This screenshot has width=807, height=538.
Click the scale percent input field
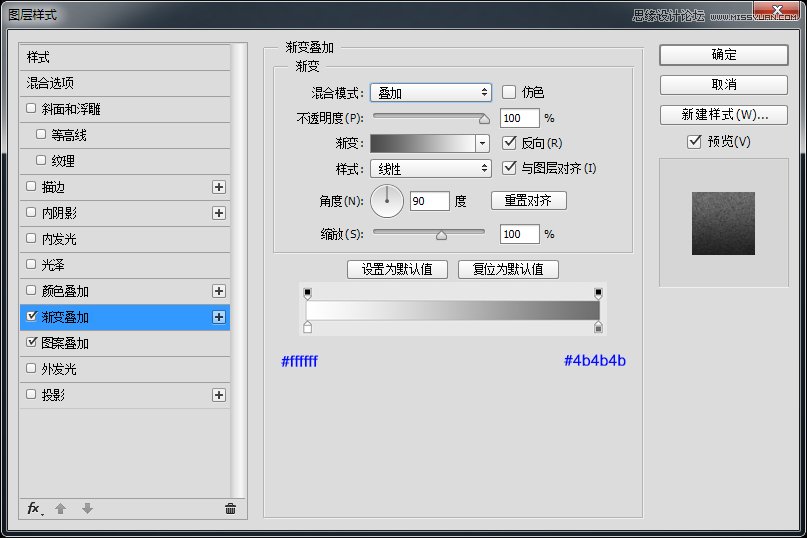[519, 234]
